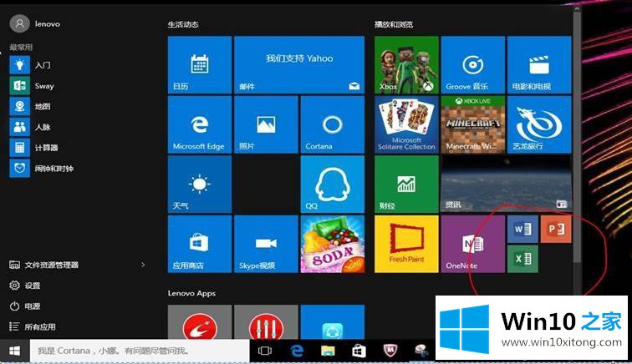Open the News (资讯) tile
This screenshot has width=632, height=364.
tap(507, 184)
